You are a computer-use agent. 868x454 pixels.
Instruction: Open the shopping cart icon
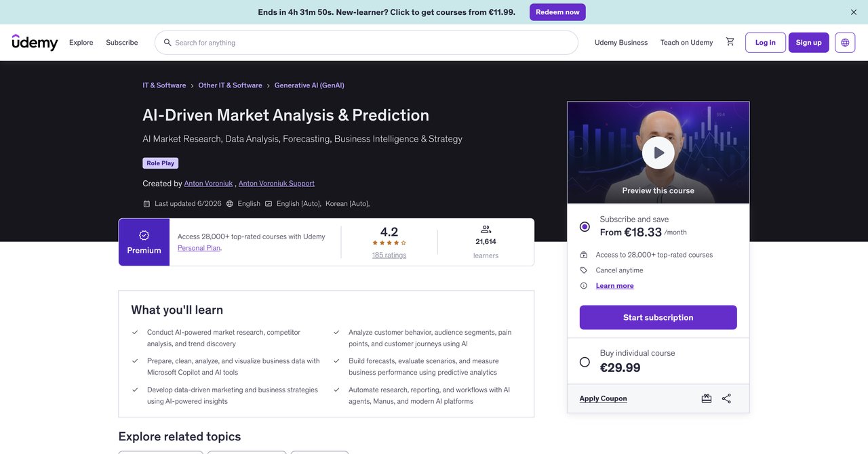pos(730,42)
